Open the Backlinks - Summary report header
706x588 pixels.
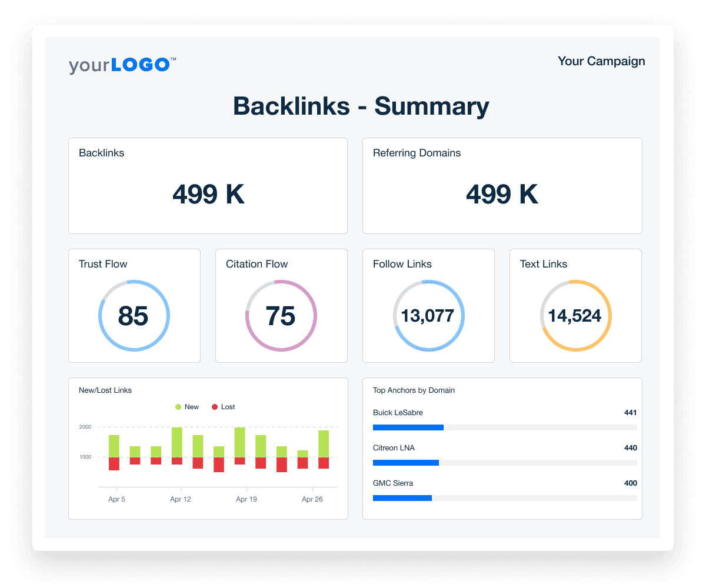tap(361, 106)
